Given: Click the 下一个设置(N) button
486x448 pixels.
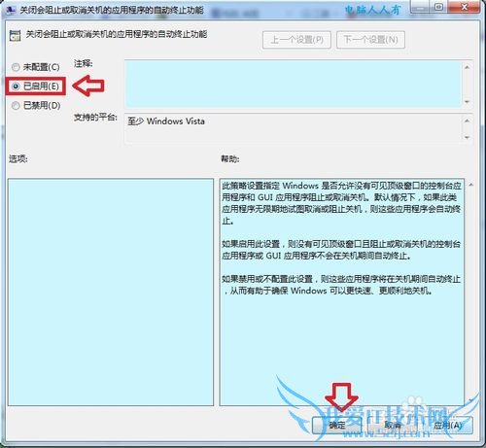Looking at the screenshot, I should (x=370, y=40).
